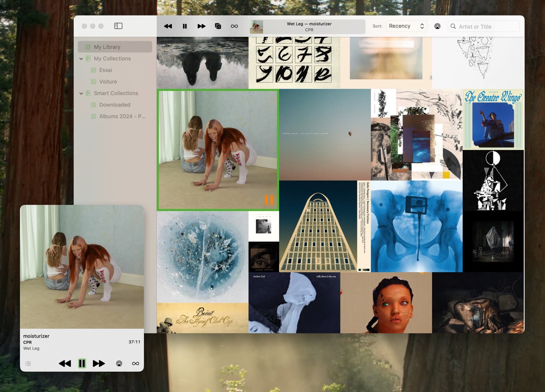Open the dark draped sheet stage album
Viewport: 545px width, 392px height.
coord(493,242)
